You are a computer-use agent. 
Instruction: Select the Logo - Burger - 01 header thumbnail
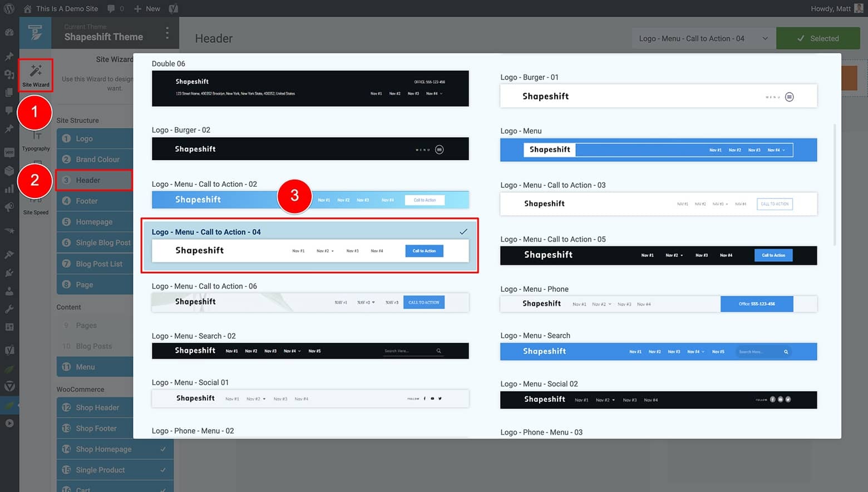pos(658,96)
